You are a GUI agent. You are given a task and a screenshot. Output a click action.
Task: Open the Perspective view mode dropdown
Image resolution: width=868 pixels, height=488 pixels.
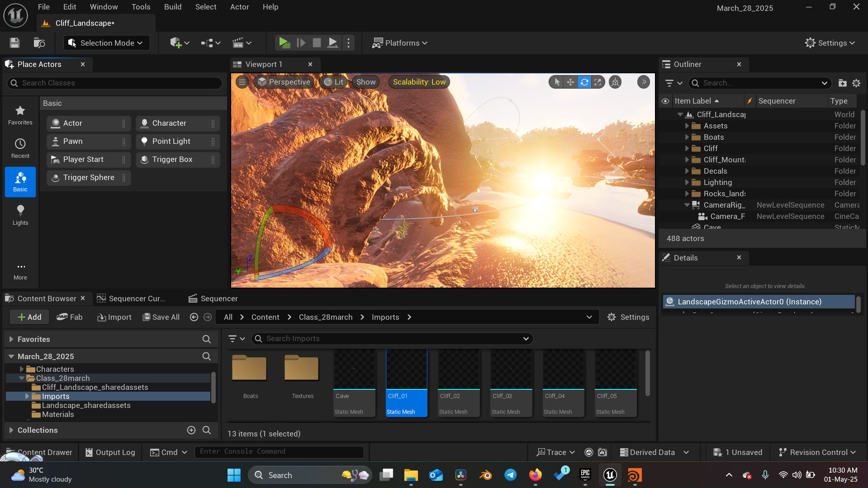point(284,82)
